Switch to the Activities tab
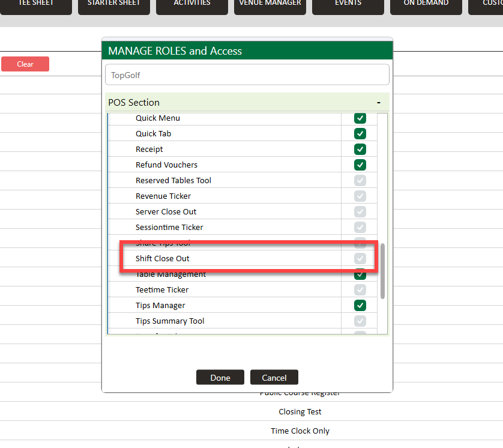Viewport: 503px width, 448px height. point(192,4)
